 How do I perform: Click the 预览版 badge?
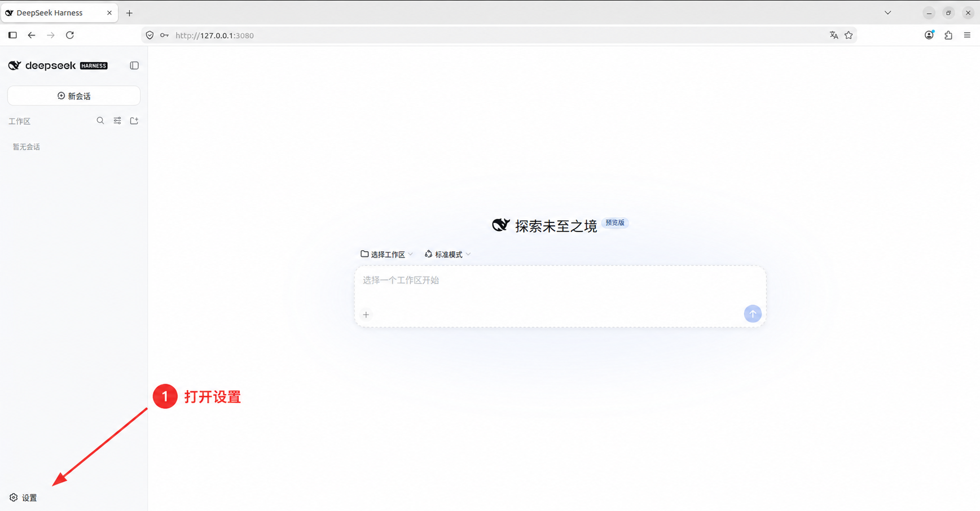(615, 223)
